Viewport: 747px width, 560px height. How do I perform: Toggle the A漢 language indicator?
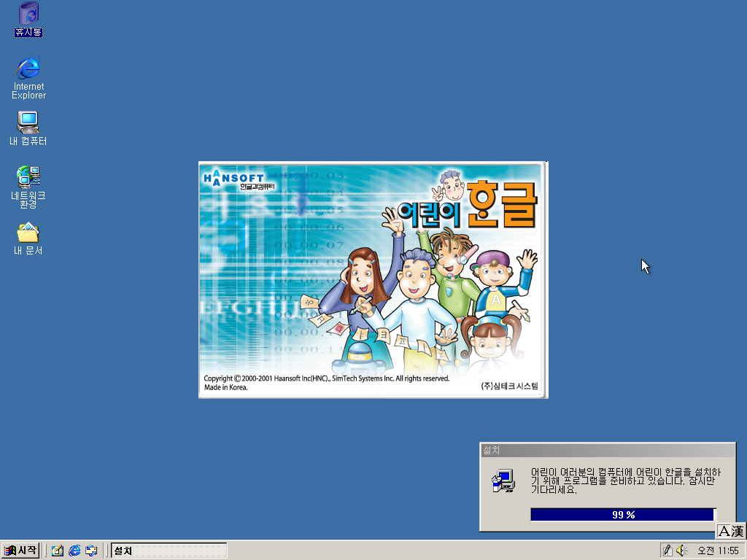click(731, 531)
